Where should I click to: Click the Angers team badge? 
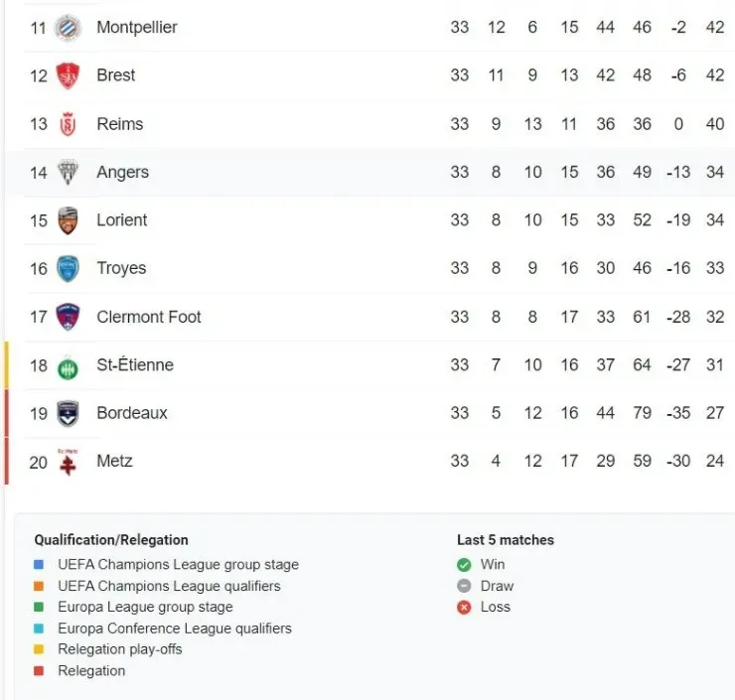68,172
